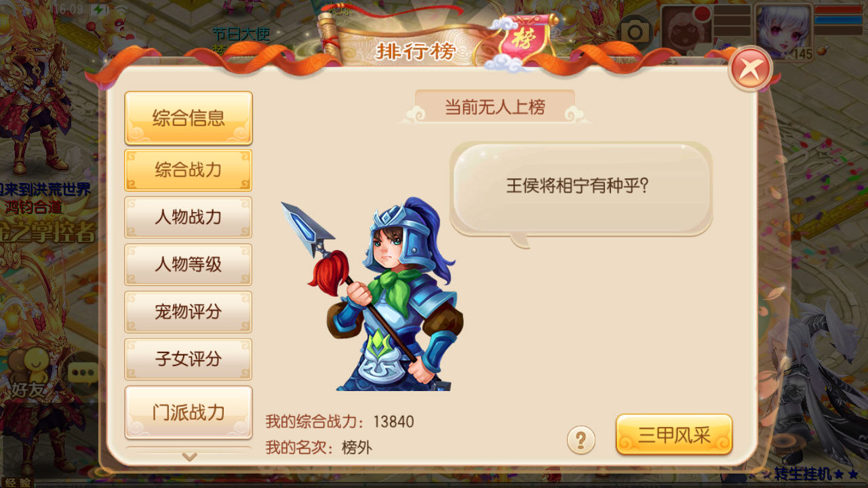Open the 门派战力 category
868x488 pixels.
(189, 412)
